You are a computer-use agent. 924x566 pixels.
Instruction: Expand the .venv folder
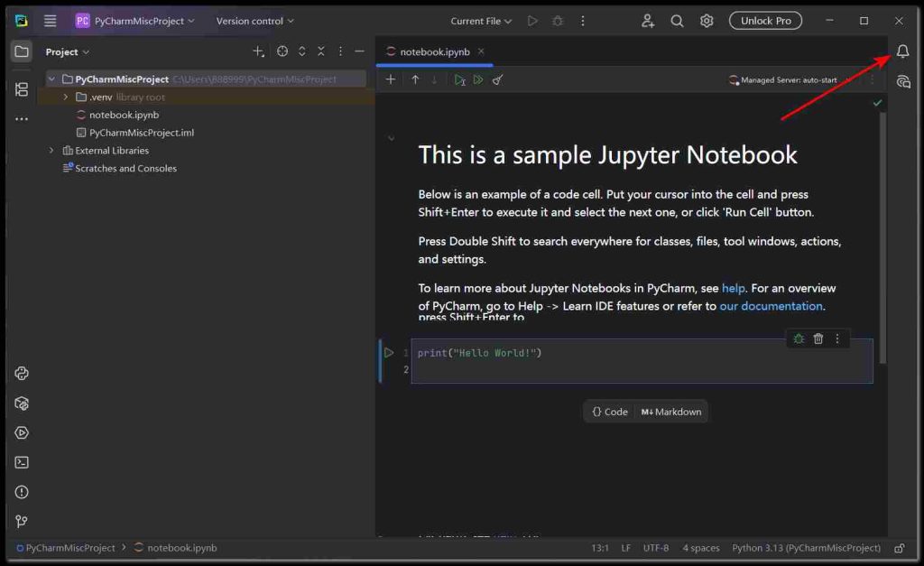point(65,97)
